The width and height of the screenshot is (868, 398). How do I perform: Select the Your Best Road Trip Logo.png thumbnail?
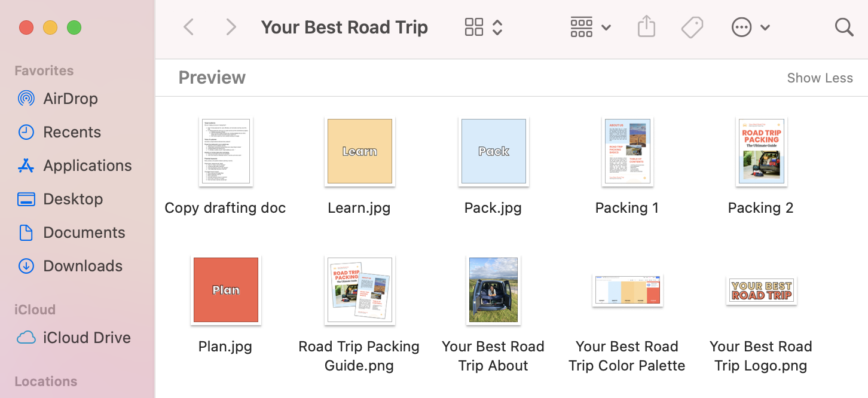pos(761,290)
